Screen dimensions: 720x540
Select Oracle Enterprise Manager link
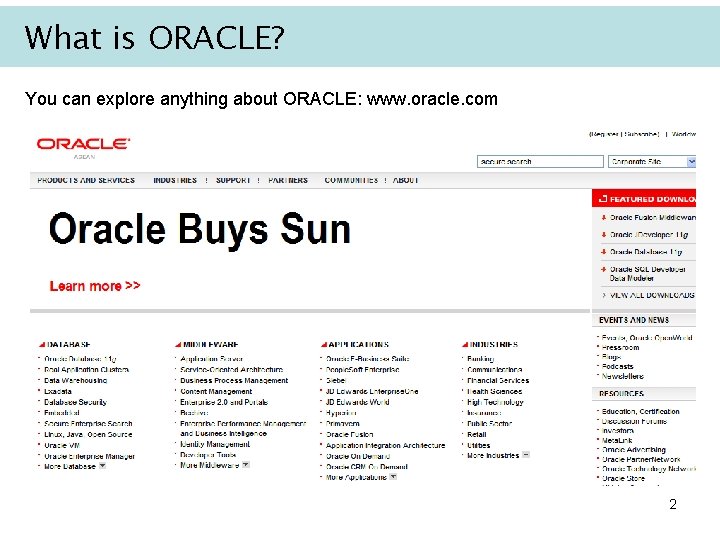pyautogui.click(x=90, y=456)
